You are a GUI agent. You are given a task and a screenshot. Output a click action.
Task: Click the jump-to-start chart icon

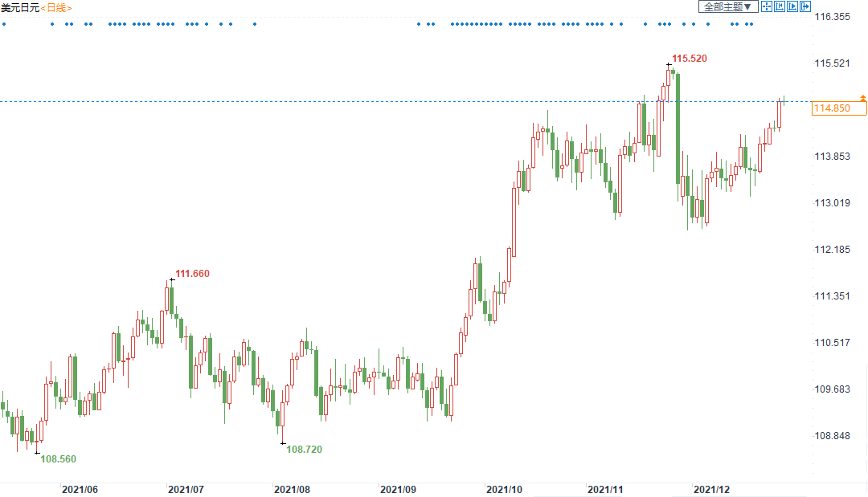779,7
